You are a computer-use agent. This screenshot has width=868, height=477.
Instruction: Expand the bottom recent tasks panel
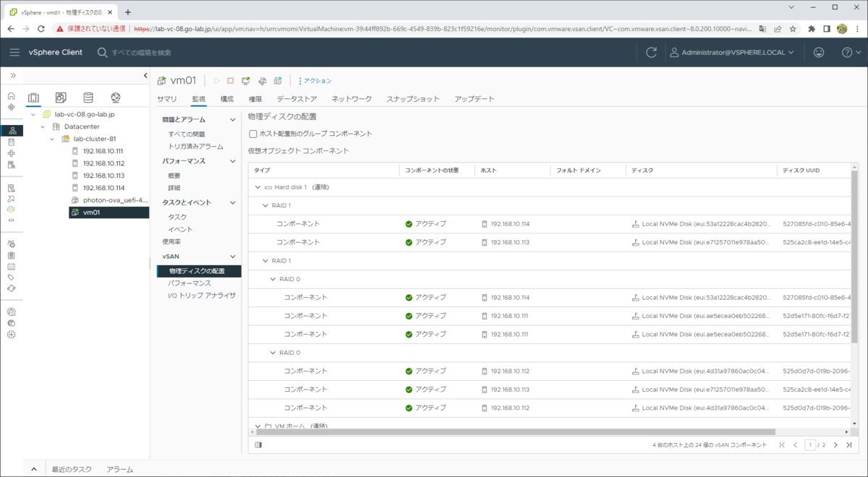click(x=33, y=469)
